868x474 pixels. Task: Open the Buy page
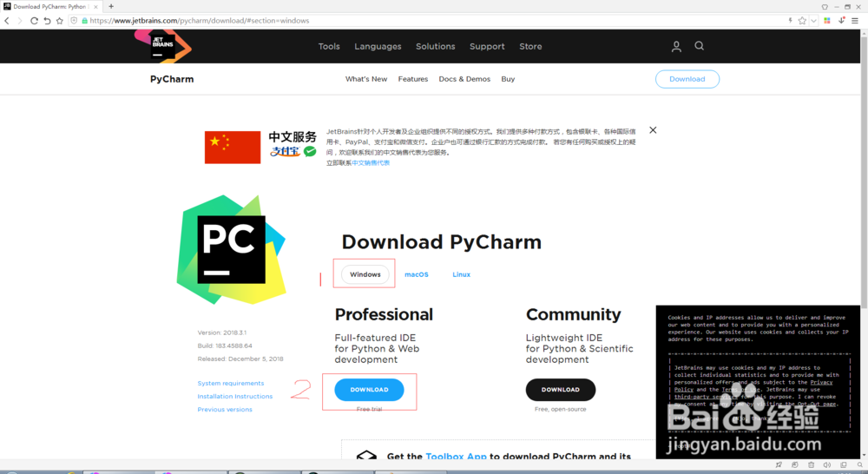click(508, 79)
